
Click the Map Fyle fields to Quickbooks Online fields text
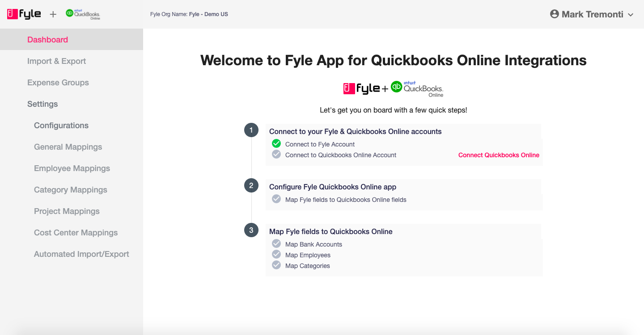pyautogui.click(x=346, y=200)
